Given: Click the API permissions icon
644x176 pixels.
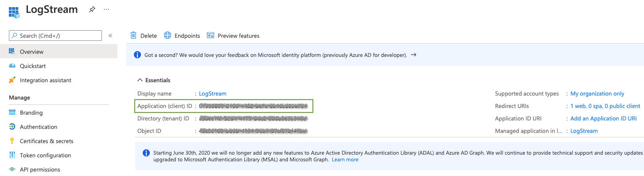Looking at the screenshot, I should coord(12,169).
